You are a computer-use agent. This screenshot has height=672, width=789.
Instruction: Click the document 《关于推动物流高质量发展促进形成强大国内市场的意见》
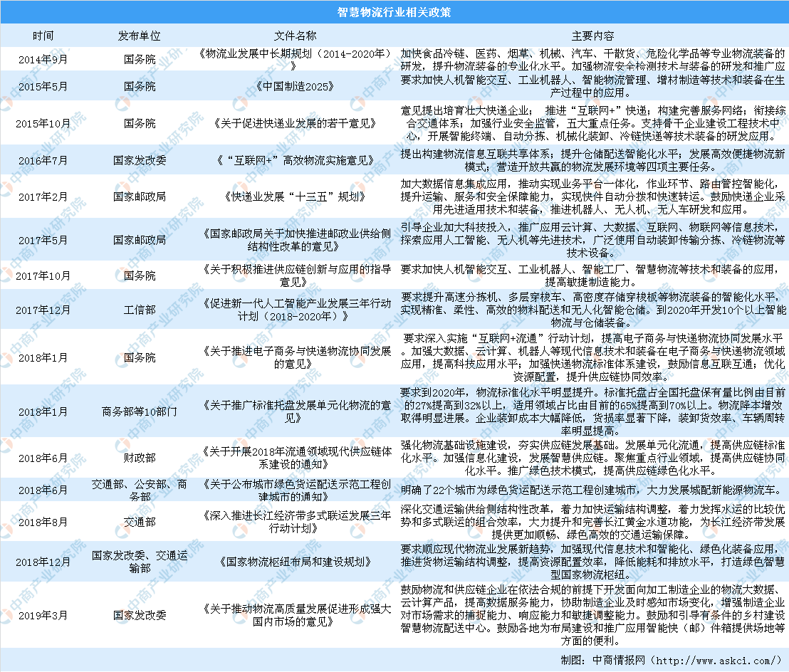coord(296,615)
